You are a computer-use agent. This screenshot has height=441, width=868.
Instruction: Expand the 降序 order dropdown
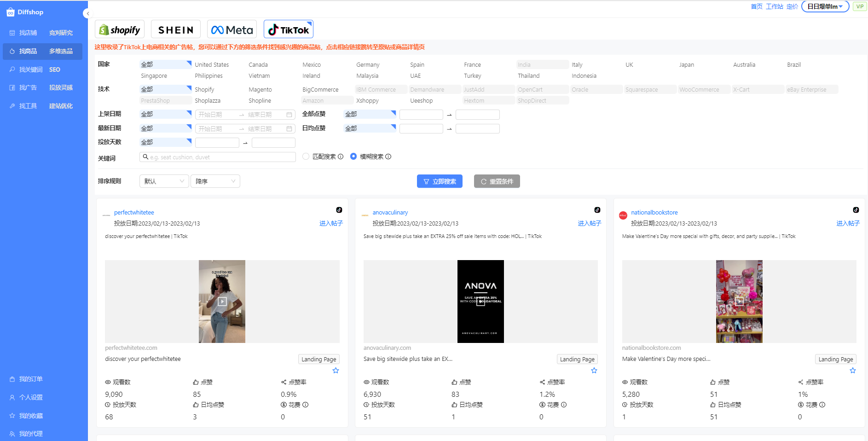(x=215, y=181)
